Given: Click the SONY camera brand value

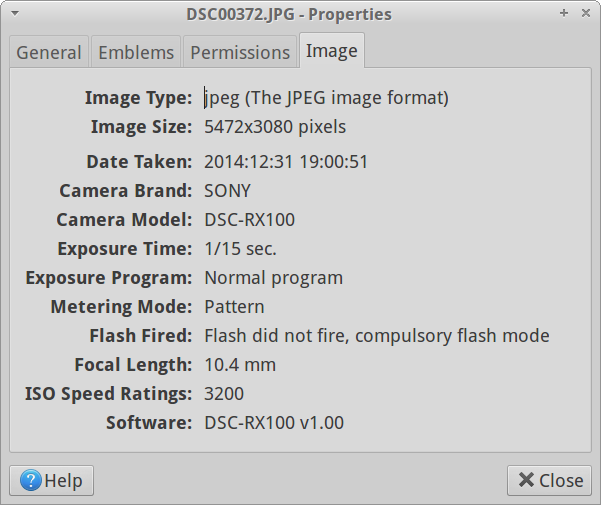Looking at the screenshot, I should [x=227, y=191].
